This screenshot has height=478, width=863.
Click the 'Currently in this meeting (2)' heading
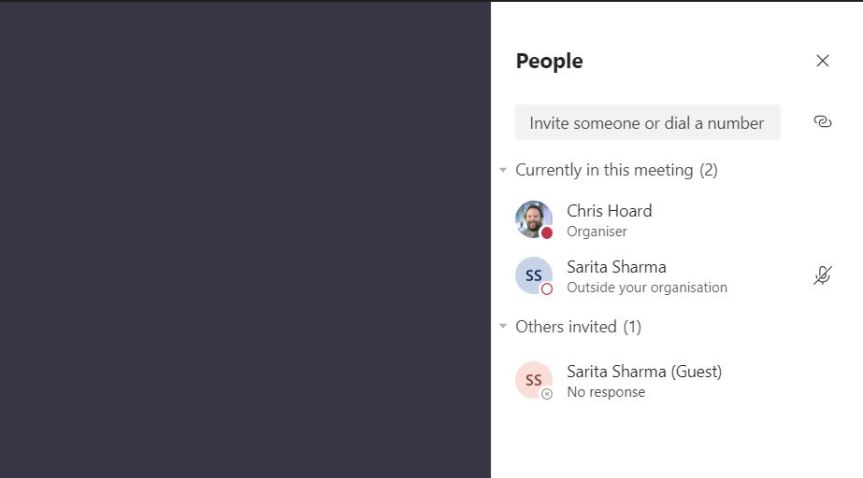[616, 170]
